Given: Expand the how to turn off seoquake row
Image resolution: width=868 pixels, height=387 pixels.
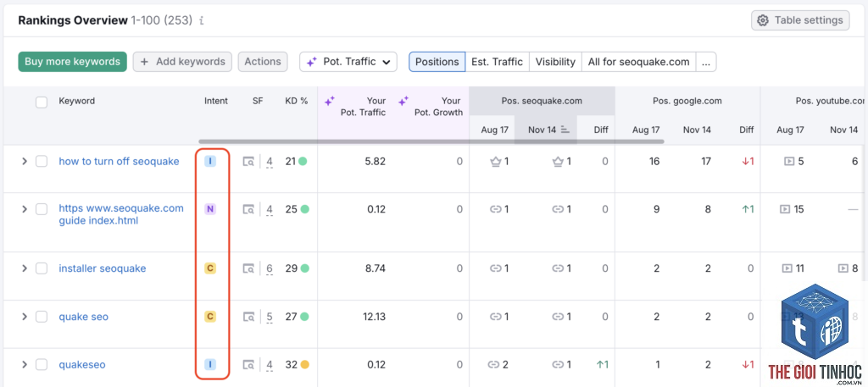Looking at the screenshot, I should [x=24, y=162].
